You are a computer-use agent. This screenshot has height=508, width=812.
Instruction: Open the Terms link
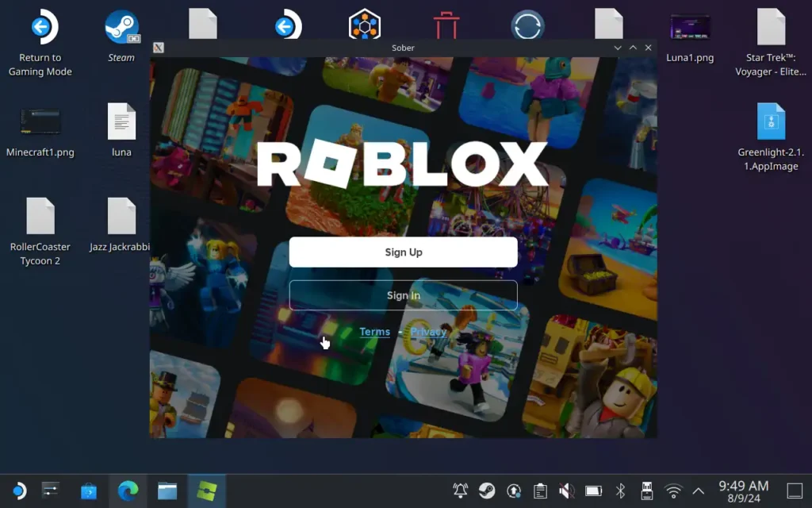pos(374,332)
